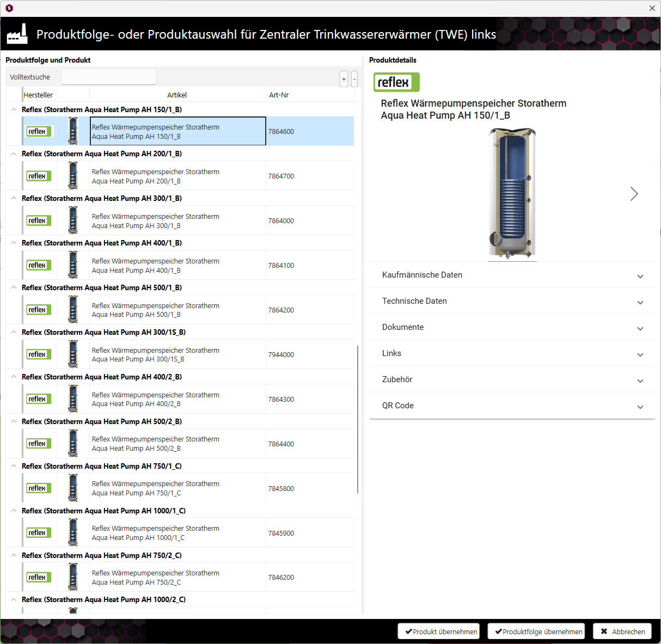Viewport: 661px width, 644px height.
Task: Expand all groups with the plus button
Action: (x=344, y=79)
